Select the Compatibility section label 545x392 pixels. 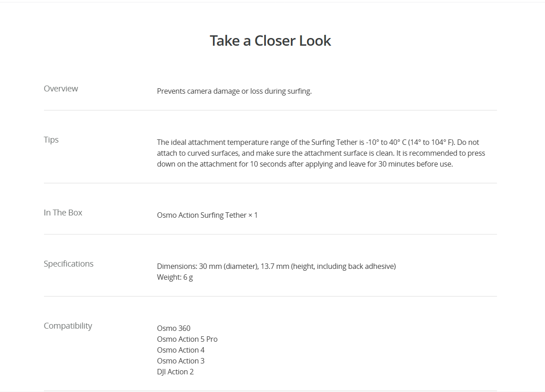pos(68,326)
